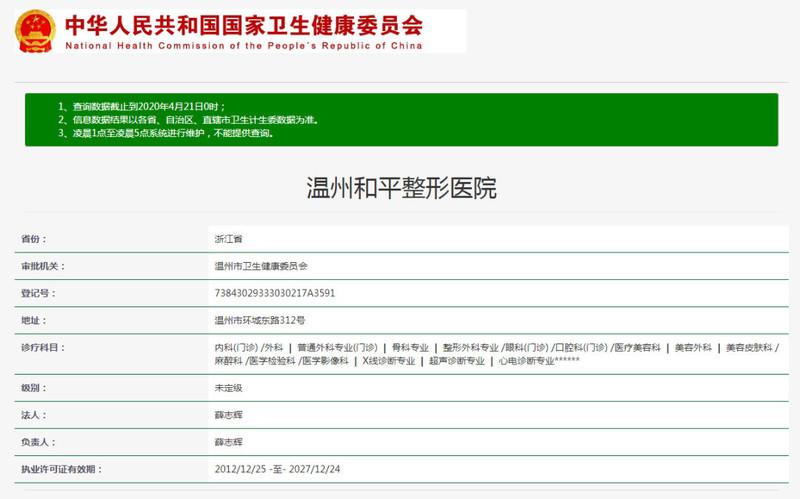Image resolution: width=800 pixels, height=499 pixels.
Task: Click the 登记号 row label
Action: click(x=39, y=294)
